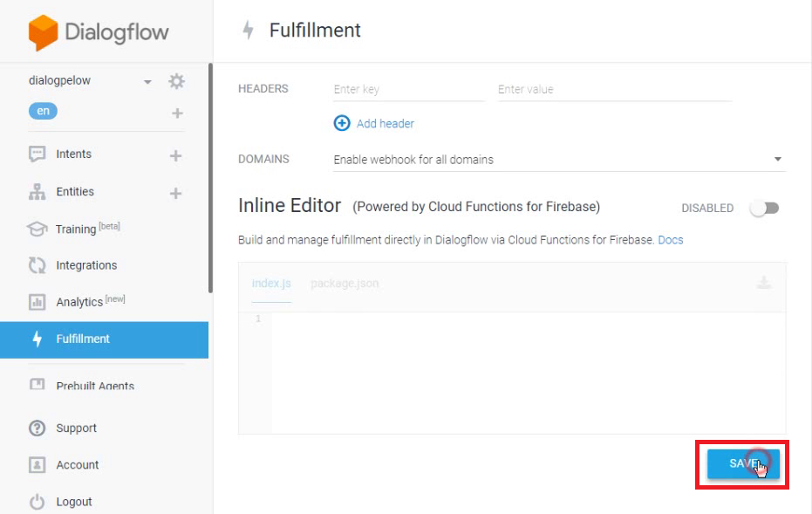Click the agent settings gear icon

[177, 81]
